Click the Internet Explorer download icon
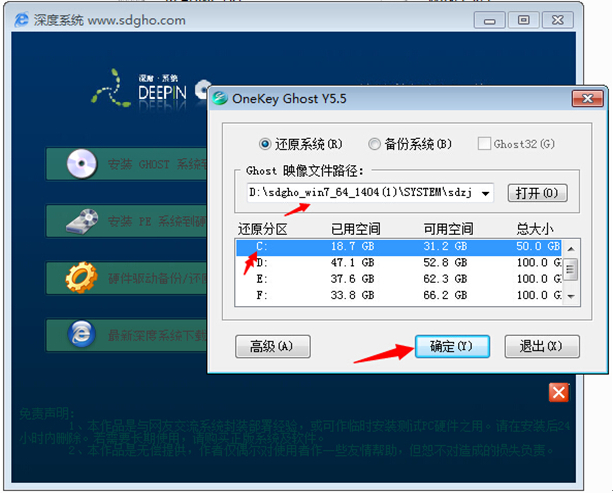This screenshot has height=493, width=613. [x=80, y=333]
